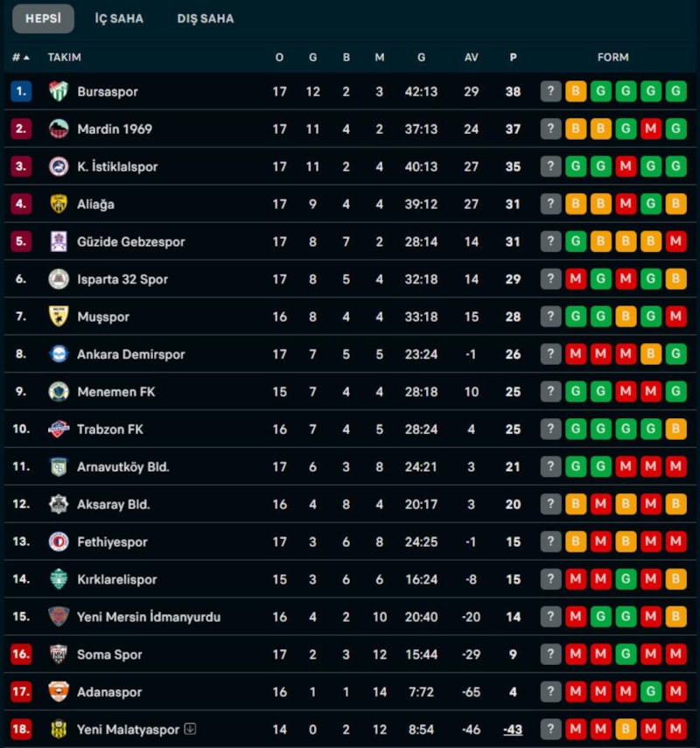The height and width of the screenshot is (748, 700).
Task: Click the Trabzon FK crest icon
Action: coord(59,430)
